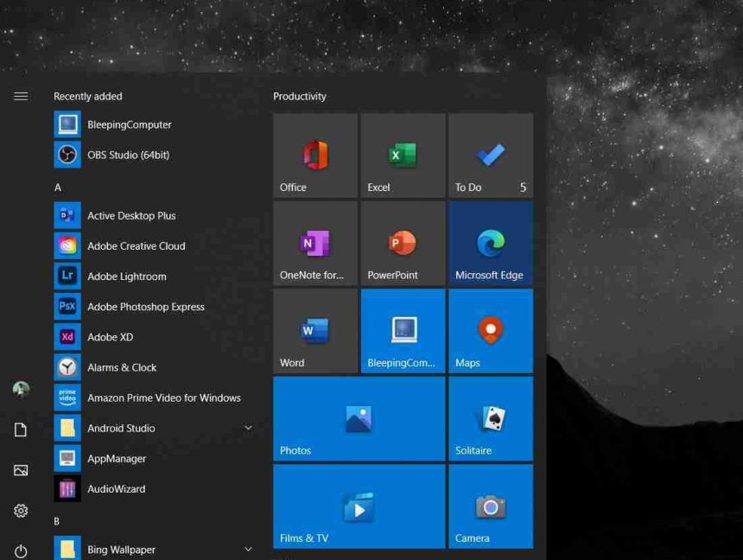Viewport: 743px width, 560px height.
Task: Launch AudioWizard from app list
Action: coord(154,488)
